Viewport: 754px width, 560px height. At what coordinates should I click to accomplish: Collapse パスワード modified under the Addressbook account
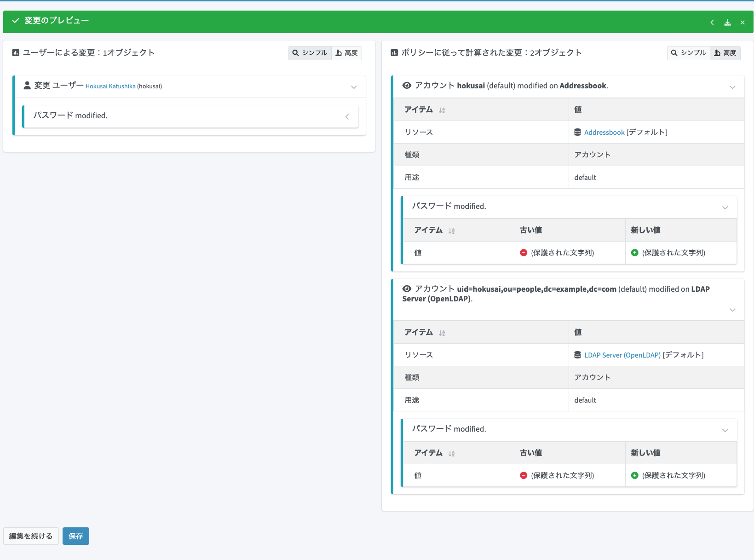725,208
